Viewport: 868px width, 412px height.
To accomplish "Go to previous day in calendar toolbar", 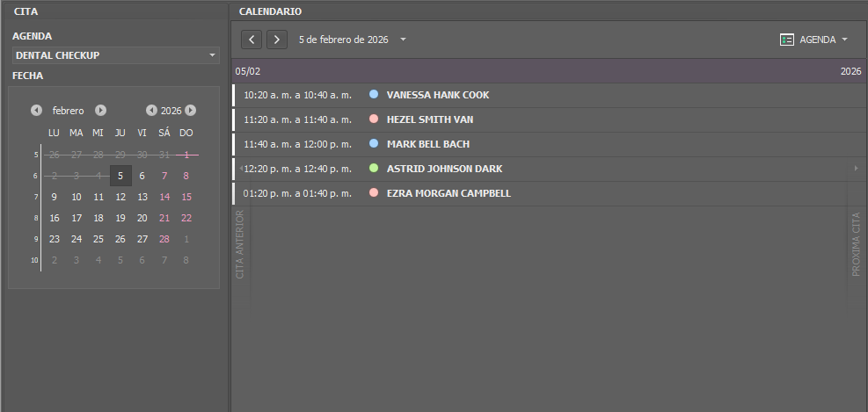I will coord(252,40).
